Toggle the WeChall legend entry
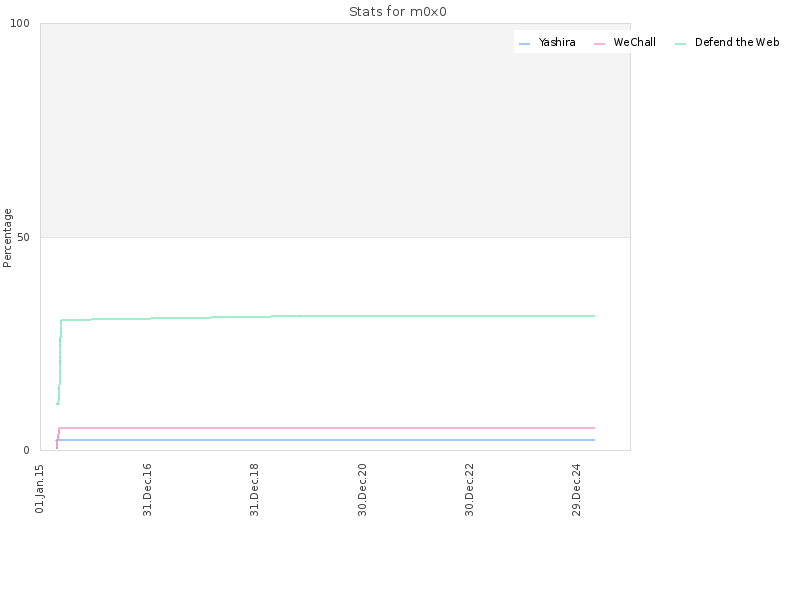 pyautogui.click(x=625, y=42)
